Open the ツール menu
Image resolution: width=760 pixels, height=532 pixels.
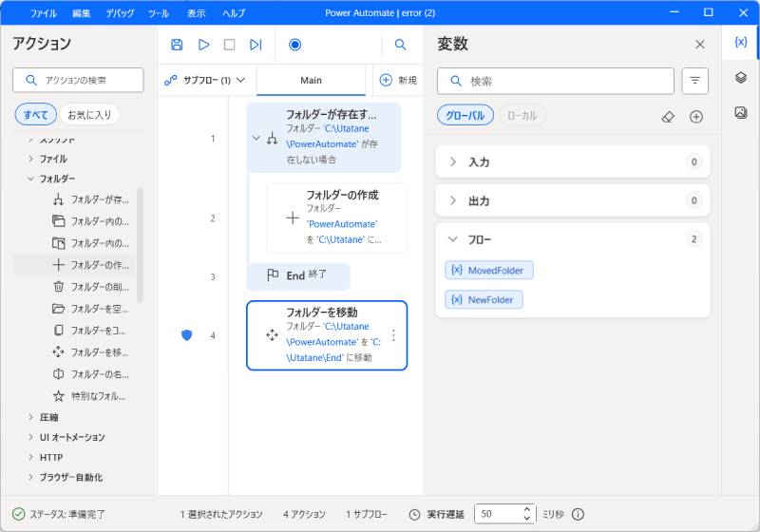click(x=159, y=13)
